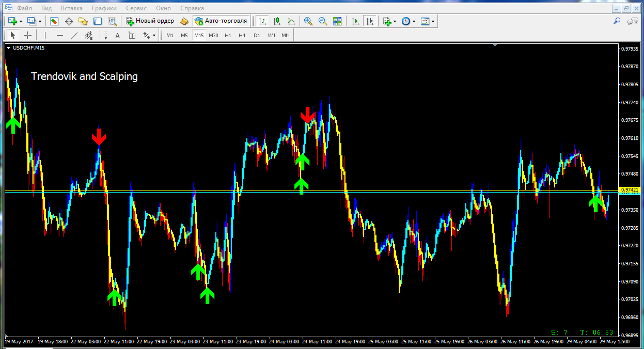Toggle chart shift from right edge
The height and width of the screenshot is (349, 644).
click(x=369, y=21)
